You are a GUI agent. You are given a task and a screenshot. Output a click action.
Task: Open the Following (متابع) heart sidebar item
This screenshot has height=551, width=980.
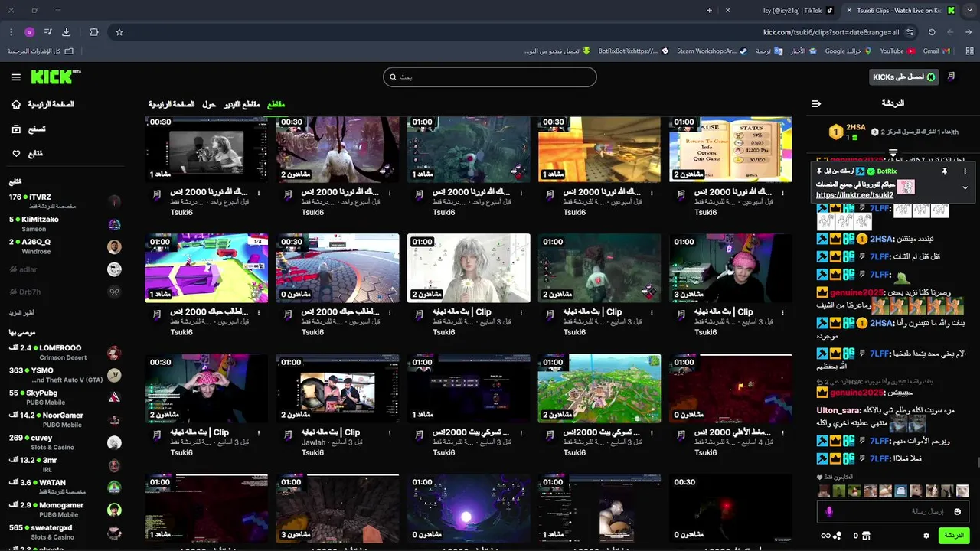(x=28, y=154)
